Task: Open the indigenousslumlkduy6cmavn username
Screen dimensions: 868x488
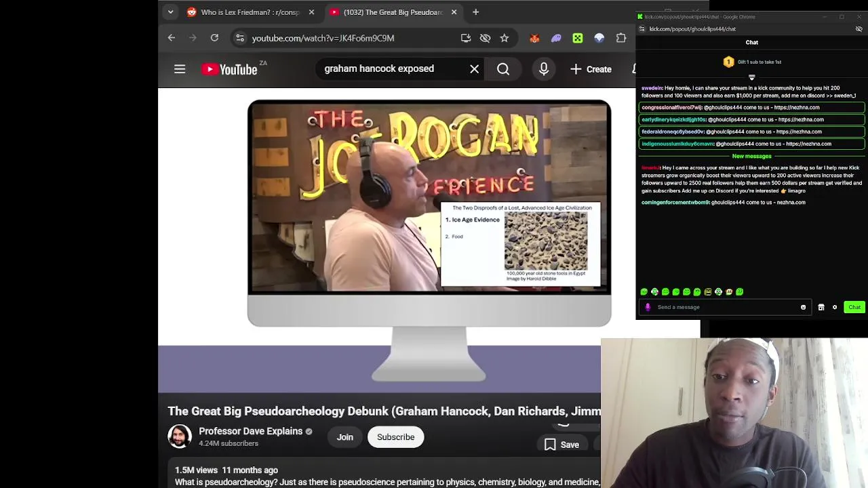Action: [x=677, y=144]
